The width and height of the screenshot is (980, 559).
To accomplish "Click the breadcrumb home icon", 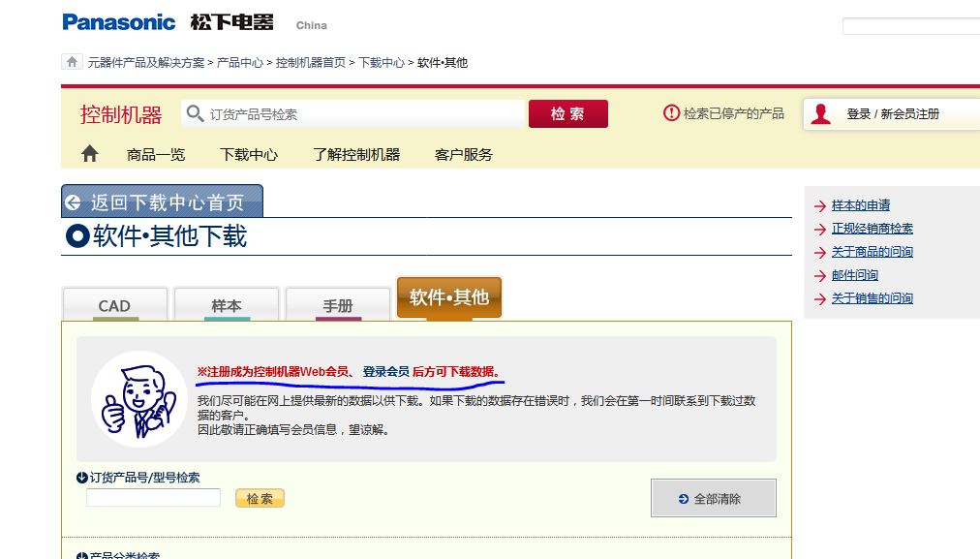I will [x=72, y=62].
